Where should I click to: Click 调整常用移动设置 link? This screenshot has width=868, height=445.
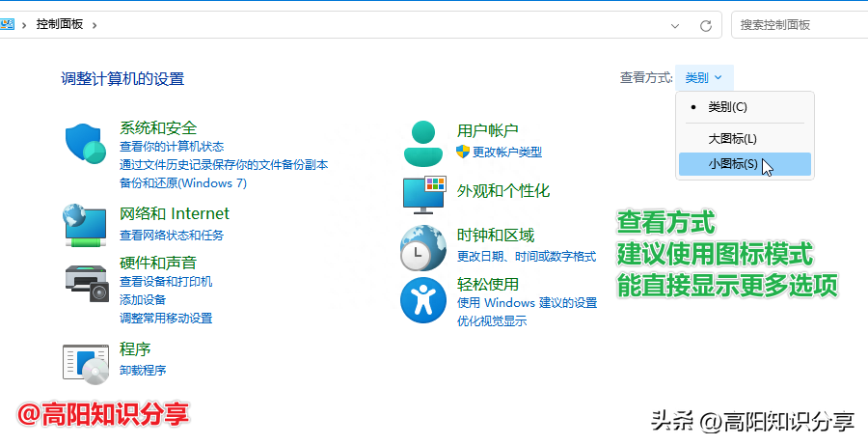166,319
